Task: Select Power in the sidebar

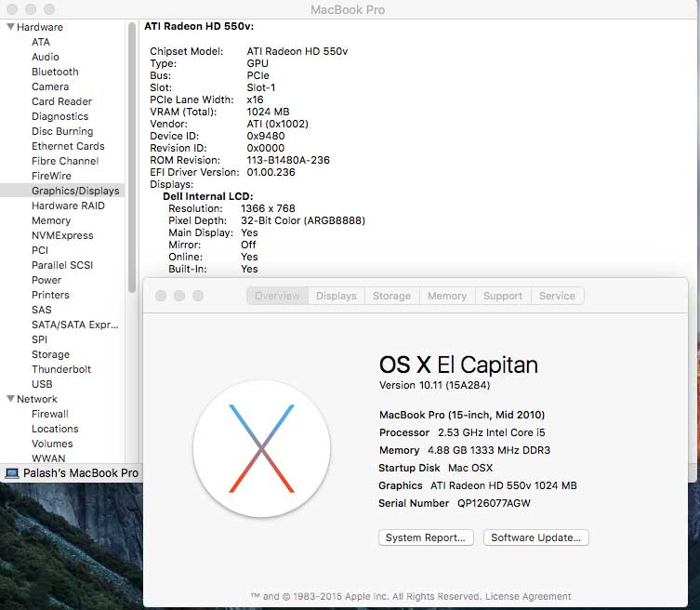Action: (46, 280)
